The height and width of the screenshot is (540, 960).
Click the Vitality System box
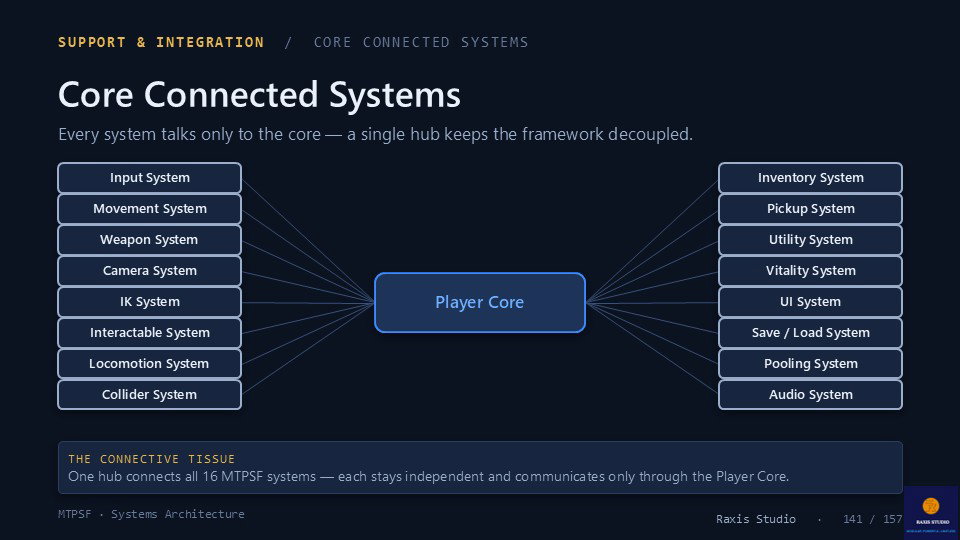tap(810, 271)
